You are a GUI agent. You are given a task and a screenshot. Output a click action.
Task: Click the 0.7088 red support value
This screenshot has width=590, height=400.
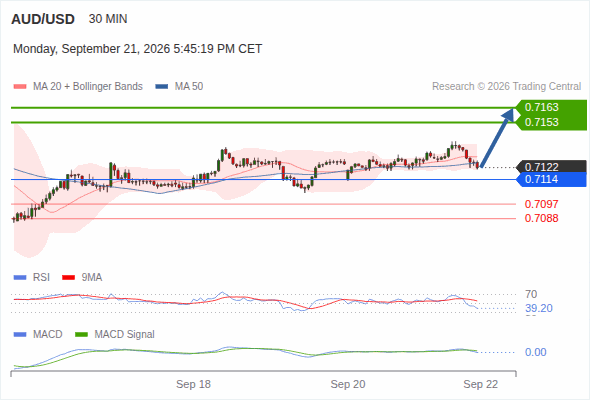541,218
